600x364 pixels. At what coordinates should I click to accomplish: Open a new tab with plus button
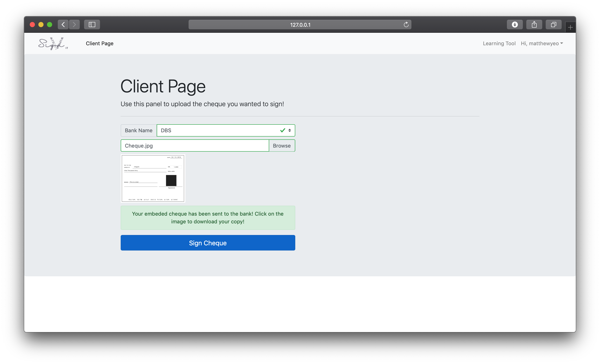pyautogui.click(x=570, y=27)
